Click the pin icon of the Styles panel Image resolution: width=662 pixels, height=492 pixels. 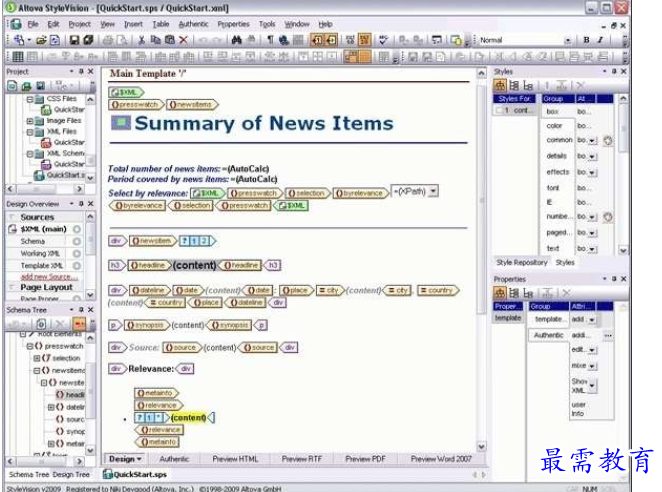tap(614, 71)
